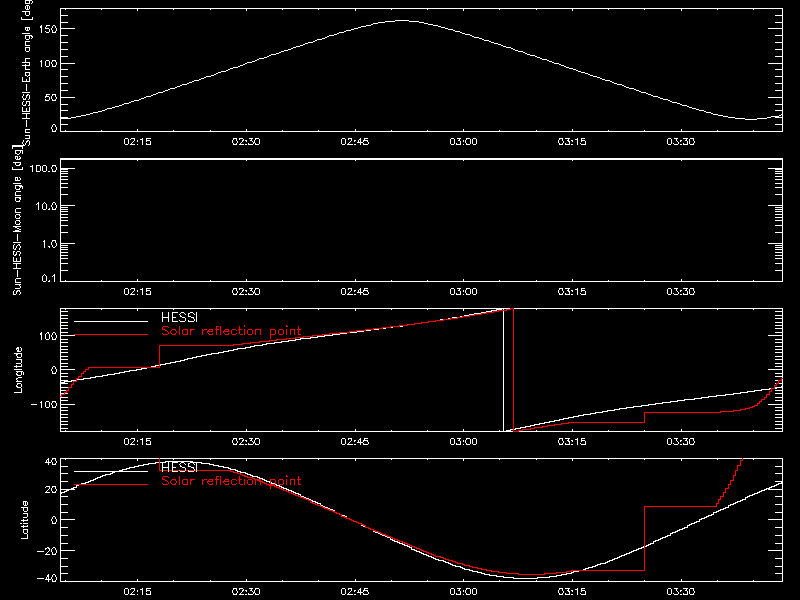Choose 03:30 label under the Longitude plot
The width and height of the screenshot is (800, 600).
(681, 442)
